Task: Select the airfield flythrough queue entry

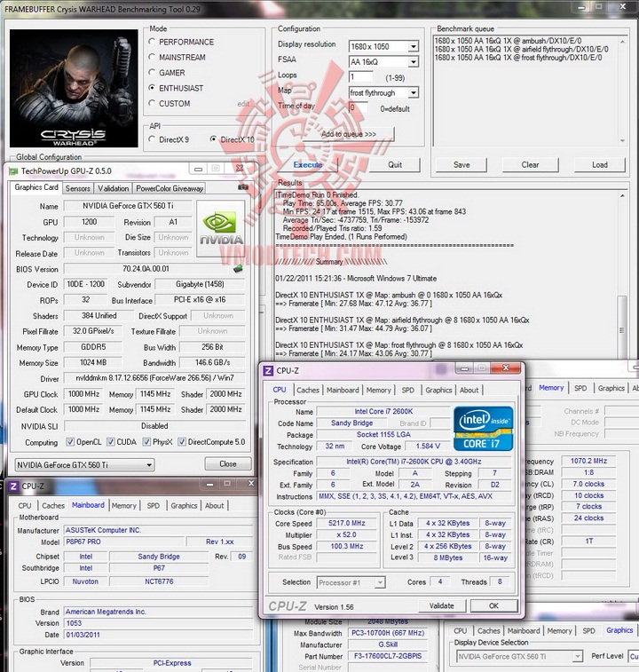Action: click(521, 50)
